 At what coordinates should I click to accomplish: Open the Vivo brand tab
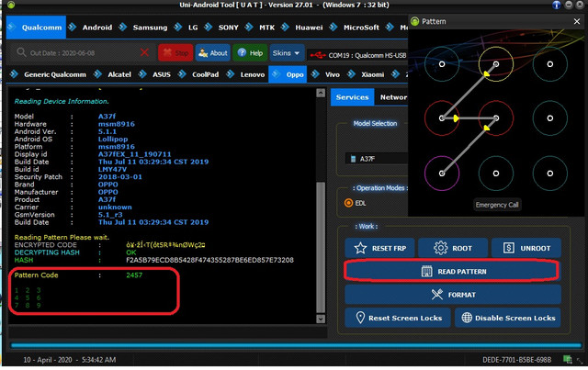[x=333, y=74]
